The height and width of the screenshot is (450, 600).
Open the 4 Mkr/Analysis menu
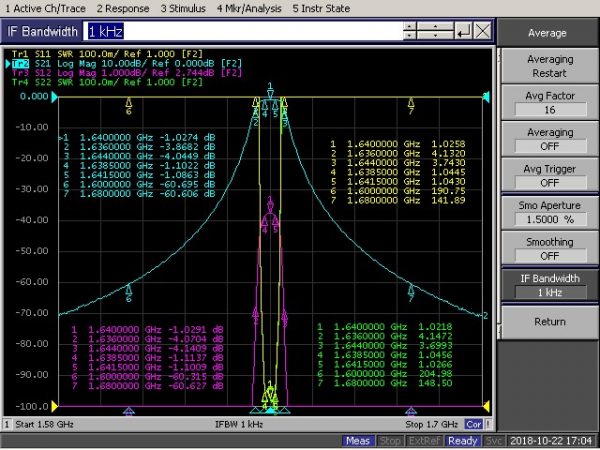coord(249,8)
